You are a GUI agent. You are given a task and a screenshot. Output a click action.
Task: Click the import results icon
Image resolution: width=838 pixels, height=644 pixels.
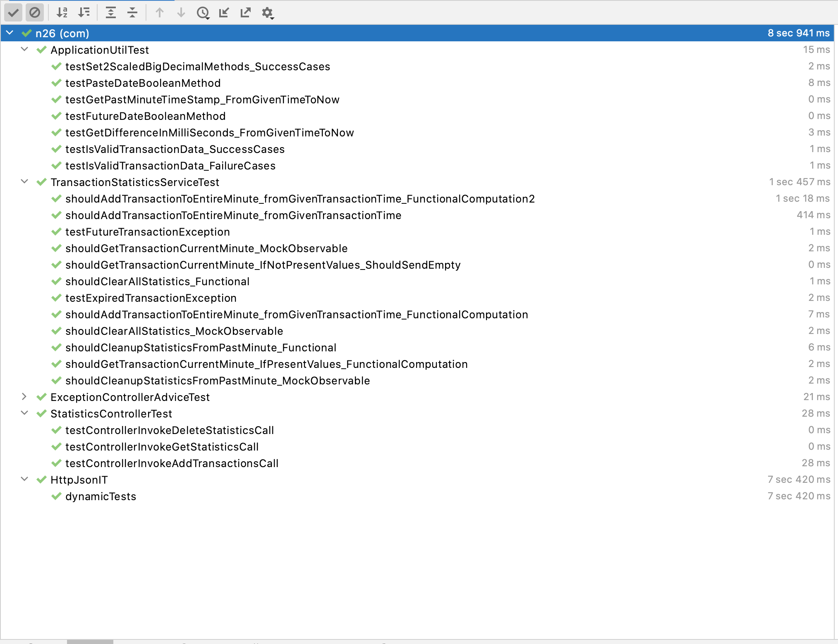point(225,12)
